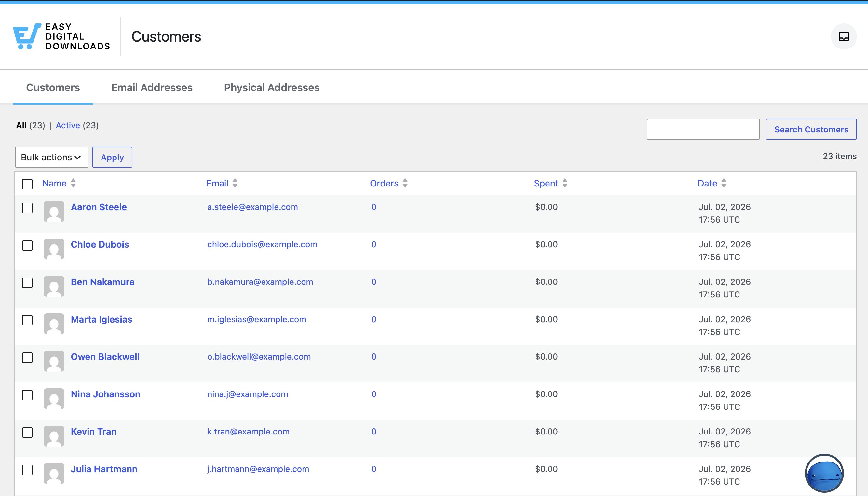This screenshot has width=868, height=496.
Task: Toggle the select-all customers checkbox
Action: click(x=27, y=184)
